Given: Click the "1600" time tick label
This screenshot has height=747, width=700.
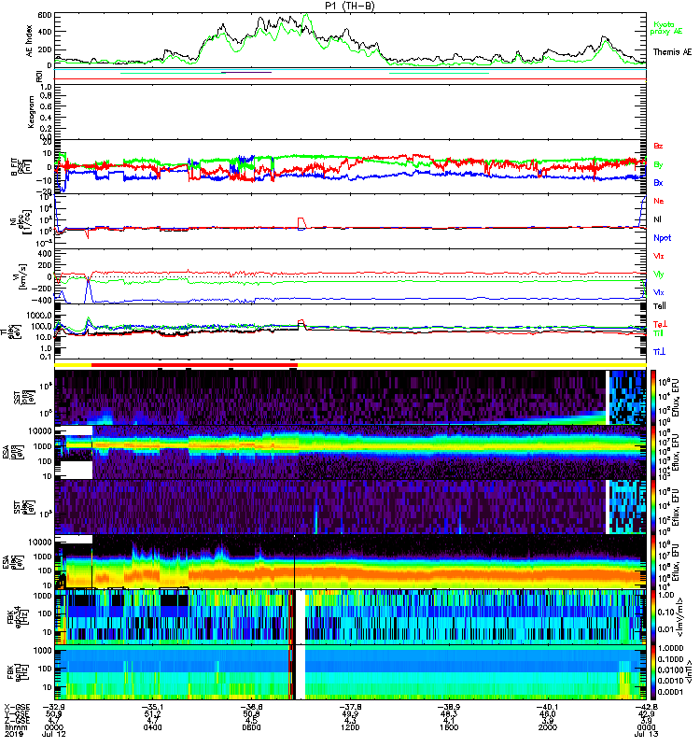Looking at the screenshot, I should click(x=449, y=727).
